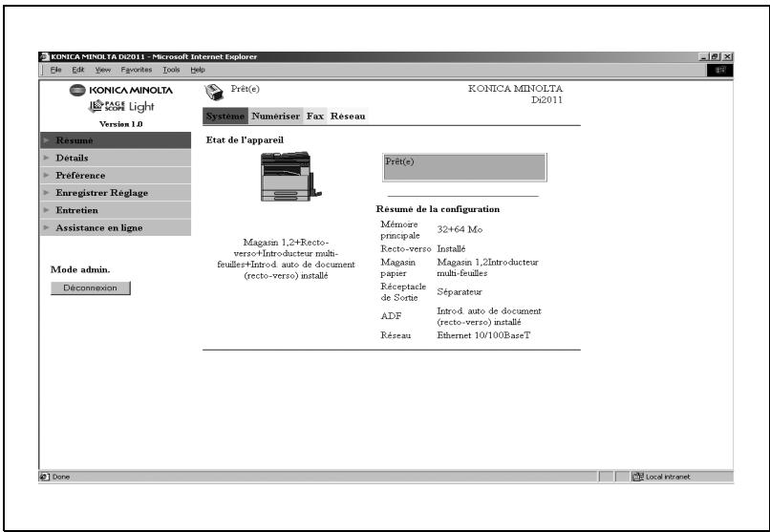The width and height of the screenshot is (770, 532).
Task: Click the Windows flag throbber icon
Action: pos(720,70)
